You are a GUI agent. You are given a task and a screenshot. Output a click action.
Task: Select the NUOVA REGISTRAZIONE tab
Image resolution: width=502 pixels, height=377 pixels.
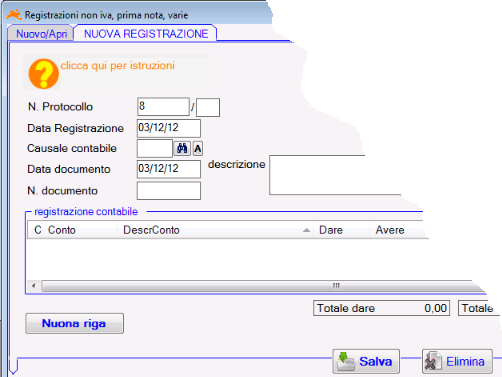pyautogui.click(x=146, y=34)
